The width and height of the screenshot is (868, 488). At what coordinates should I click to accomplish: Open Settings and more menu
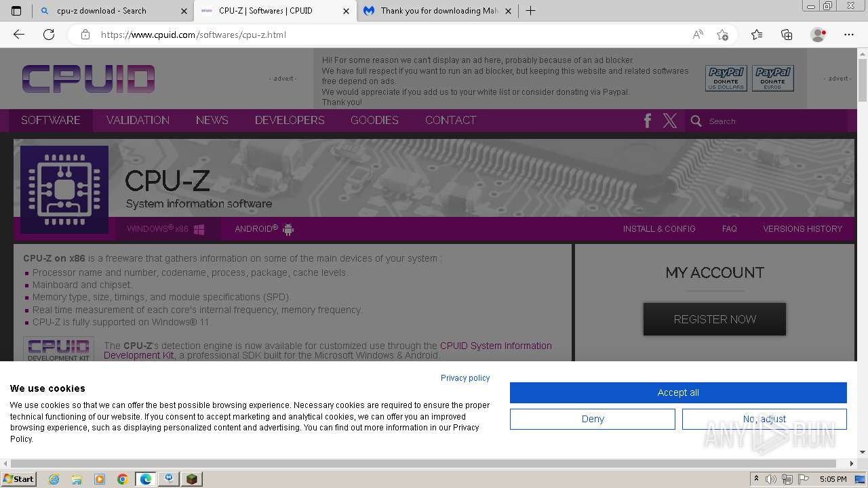[849, 35]
